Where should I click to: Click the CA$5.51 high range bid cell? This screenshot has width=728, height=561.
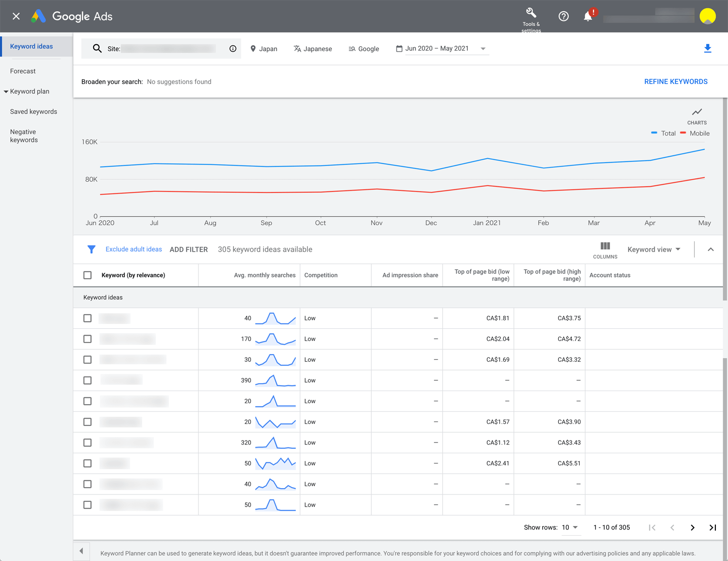pyautogui.click(x=569, y=463)
